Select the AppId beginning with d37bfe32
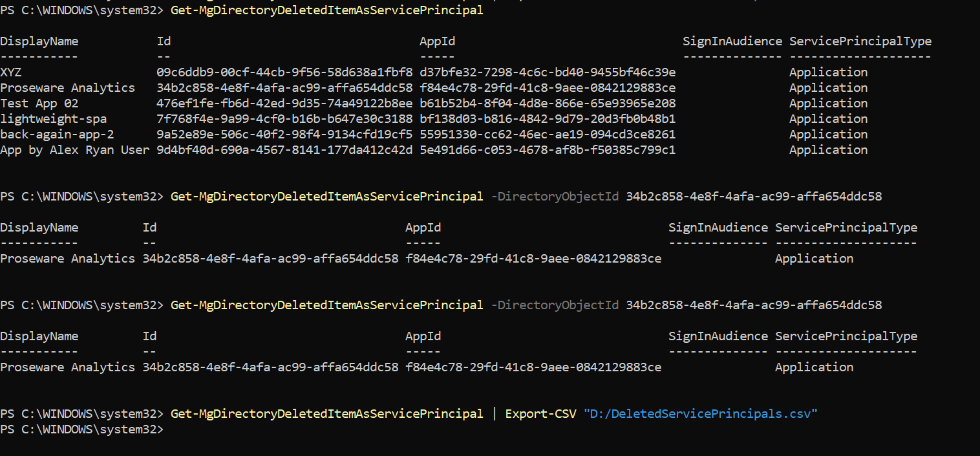The width and height of the screenshot is (980, 456). tap(548, 72)
